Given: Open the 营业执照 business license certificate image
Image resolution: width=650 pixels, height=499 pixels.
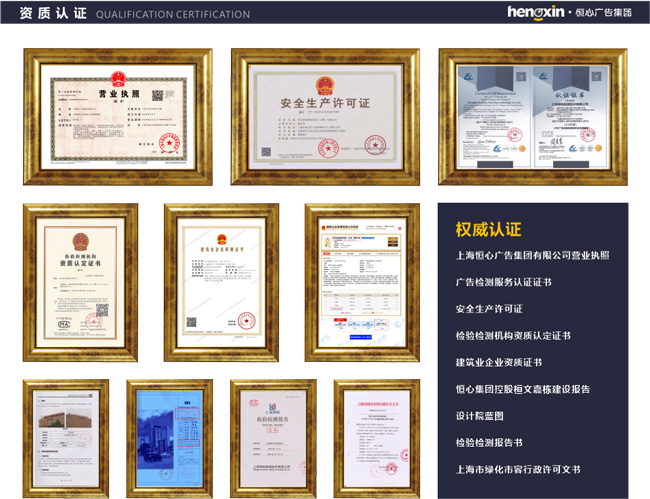Looking at the screenshot, I should (118, 117).
